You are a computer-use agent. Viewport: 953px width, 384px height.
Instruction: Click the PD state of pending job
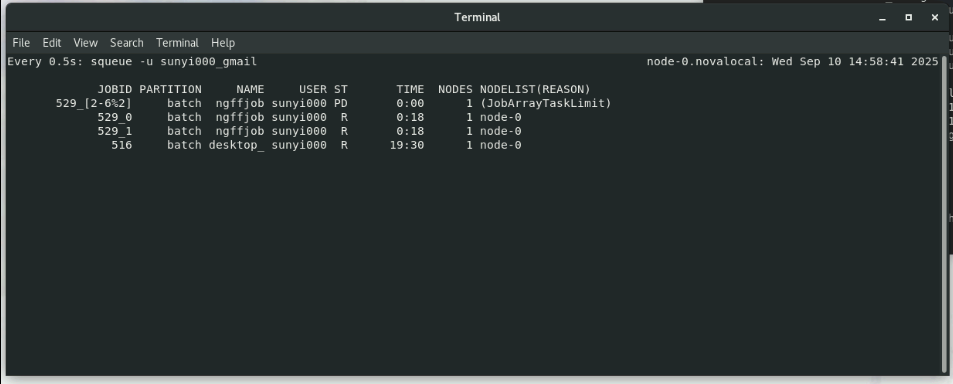340,103
